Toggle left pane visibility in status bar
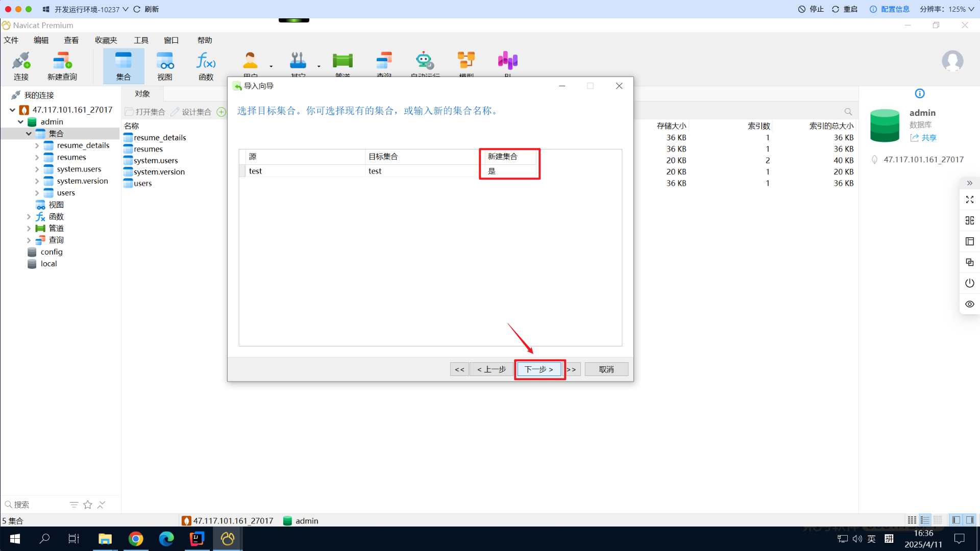Image resolution: width=980 pixels, height=551 pixels. pyautogui.click(x=956, y=520)
